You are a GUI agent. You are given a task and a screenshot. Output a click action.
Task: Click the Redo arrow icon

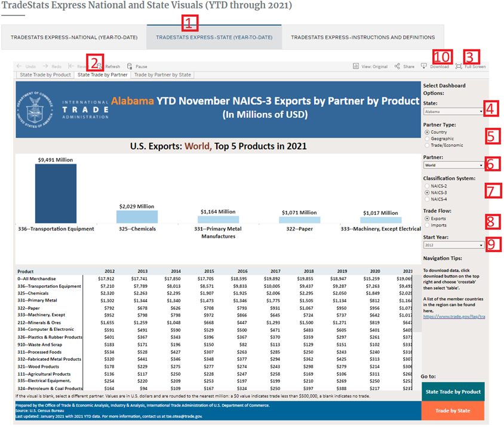point(45,66)
